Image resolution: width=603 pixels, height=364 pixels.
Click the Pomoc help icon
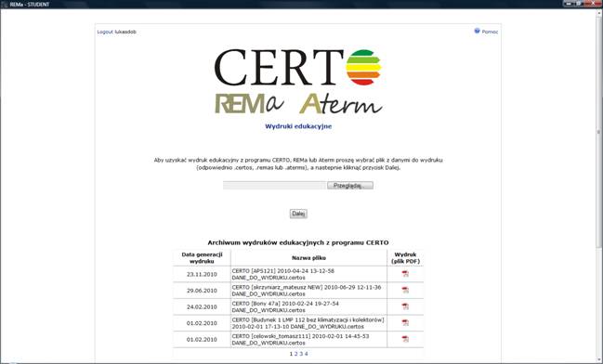pyautogui.click(x=477, y=31)
